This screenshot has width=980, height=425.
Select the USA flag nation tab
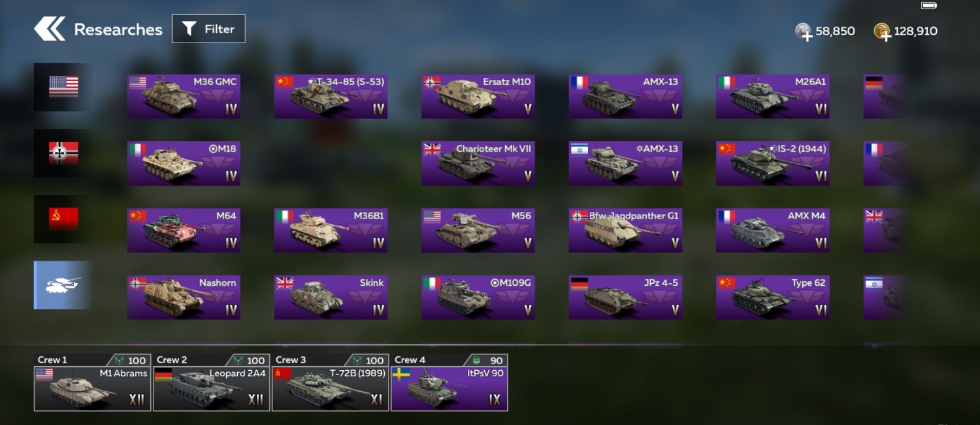pyautogui.click(x=63, y=86)
